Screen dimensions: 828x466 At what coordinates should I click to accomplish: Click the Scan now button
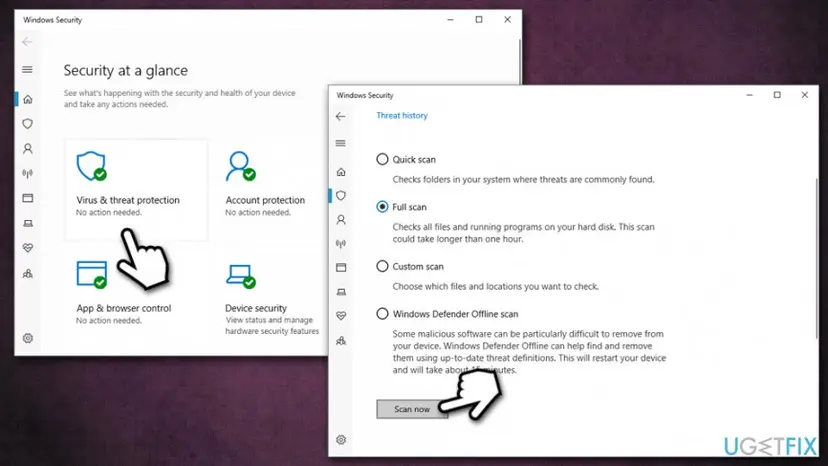[x=412, y=409]
